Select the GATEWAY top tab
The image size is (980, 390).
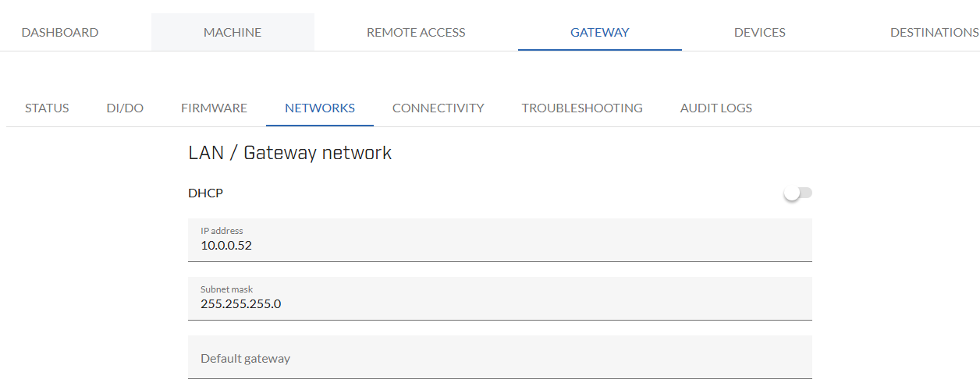click(600, 33)
